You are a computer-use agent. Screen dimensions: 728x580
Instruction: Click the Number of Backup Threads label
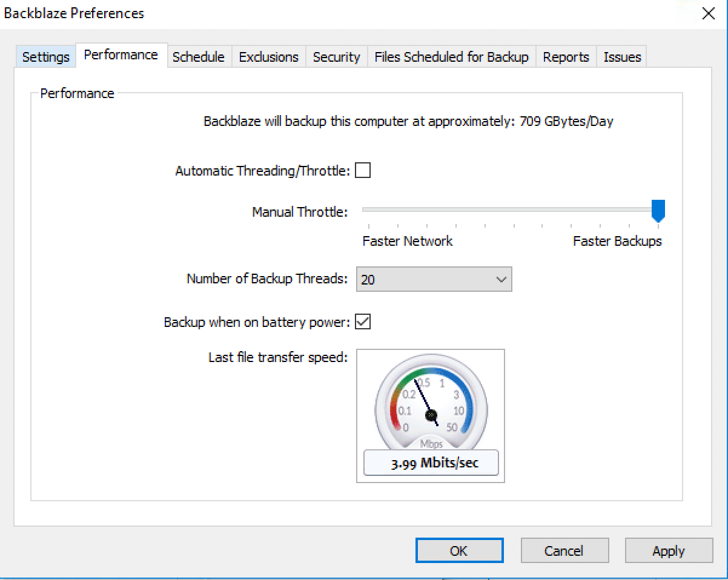point(267,278)
